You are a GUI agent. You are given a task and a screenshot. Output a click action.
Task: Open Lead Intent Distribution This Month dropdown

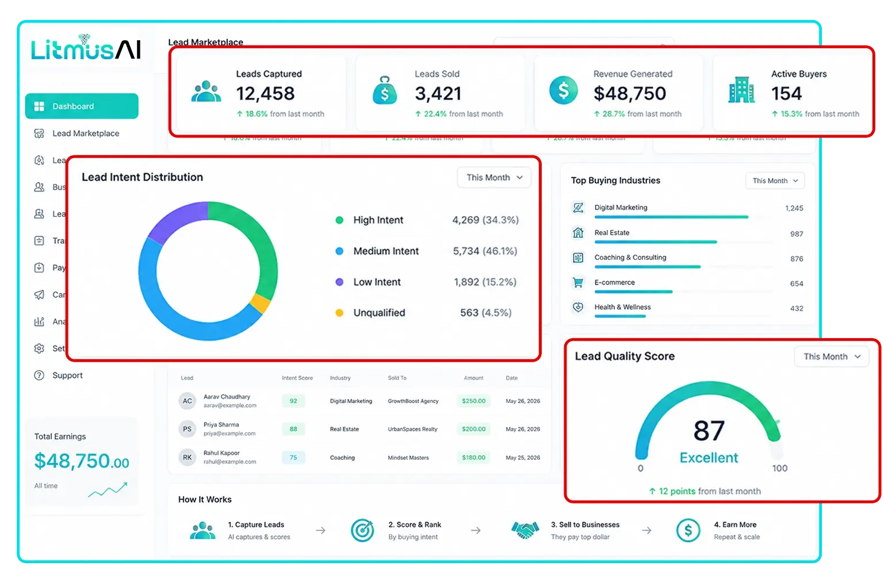tap(494, 178)
